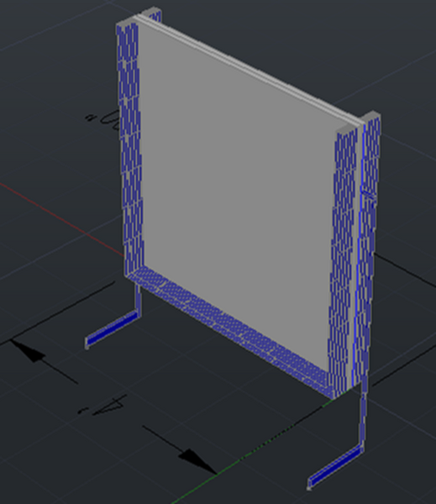Select the lower dimension arrowhead near green axis
The width and height of the screenshot is (436, 504).
pyautogui.click(x=197, y=461)
